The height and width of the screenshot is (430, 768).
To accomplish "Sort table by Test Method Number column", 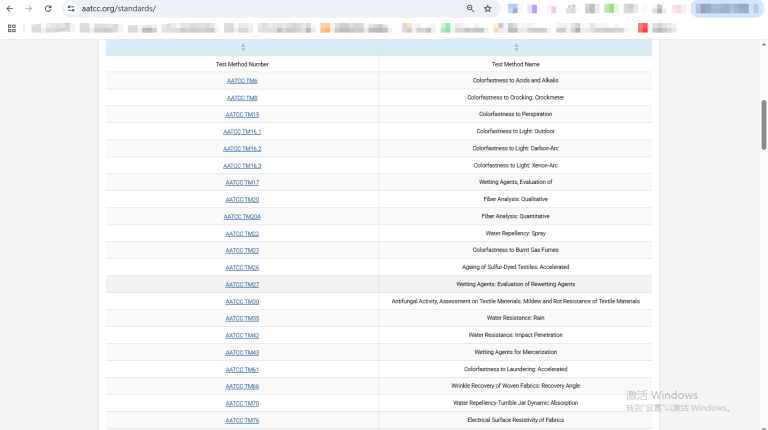I will coord(242,48).
